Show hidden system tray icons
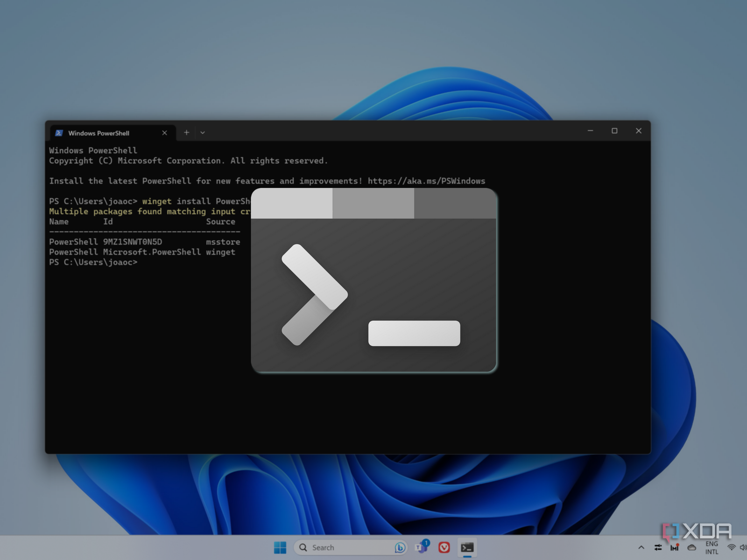Viewport: 747px width, 560px height. tap(641, 547)
